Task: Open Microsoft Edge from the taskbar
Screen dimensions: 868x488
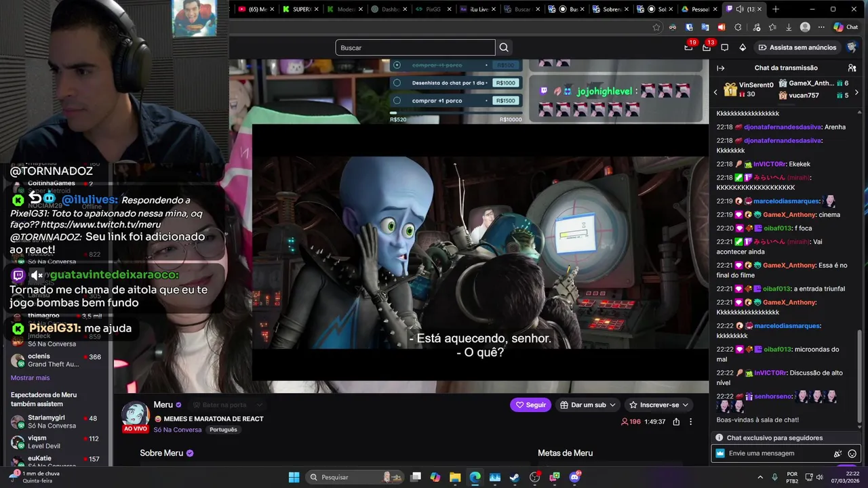Action: click(475, 477)
